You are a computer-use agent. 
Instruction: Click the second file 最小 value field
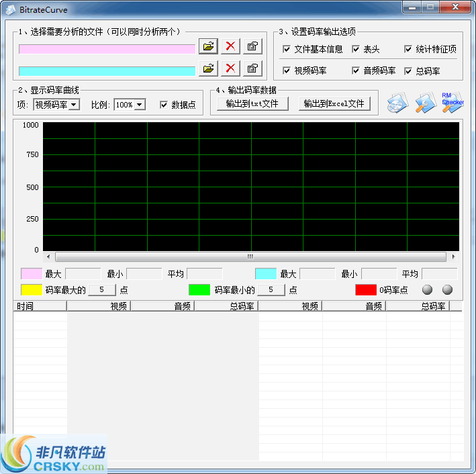(379, 273)
